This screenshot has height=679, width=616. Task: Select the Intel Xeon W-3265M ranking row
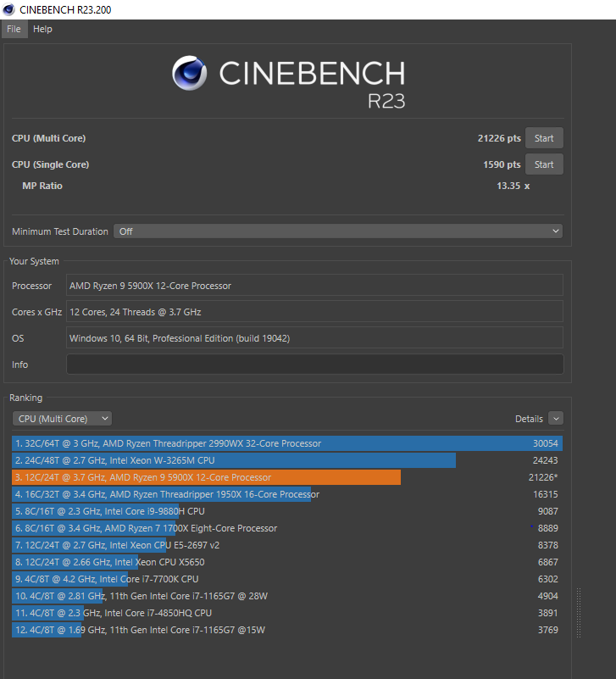tap(287, 460)
